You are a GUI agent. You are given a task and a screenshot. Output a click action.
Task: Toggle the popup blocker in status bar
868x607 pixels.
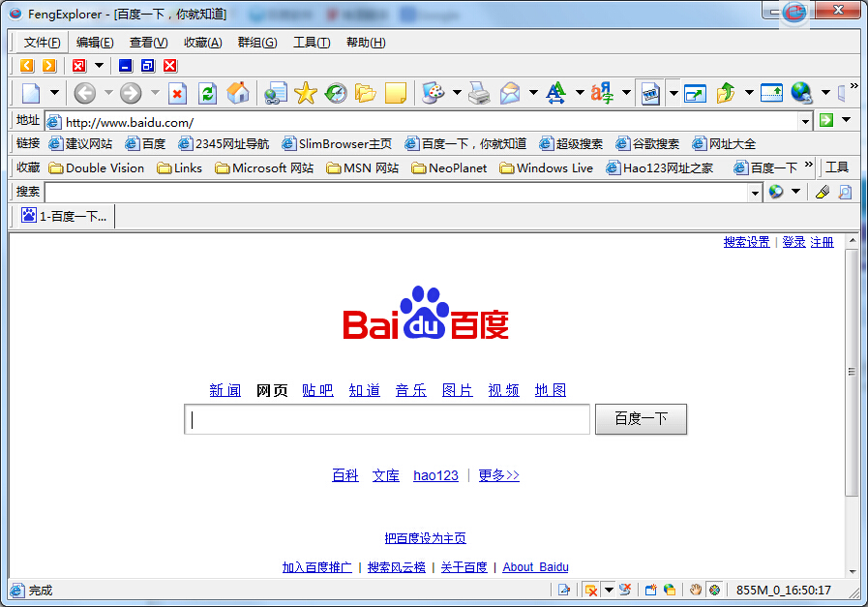point(590,590)
